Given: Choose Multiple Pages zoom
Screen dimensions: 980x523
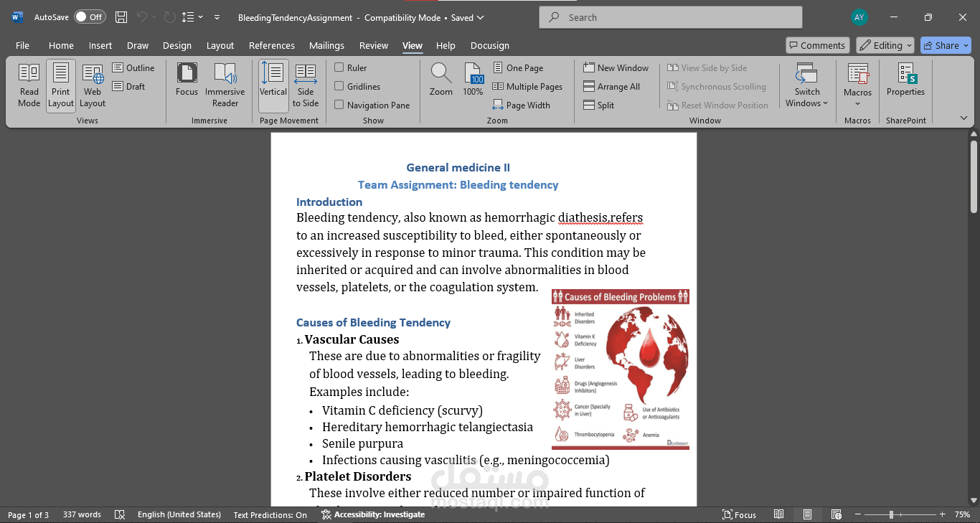Looking at the screenshot, I should [527, 87].
